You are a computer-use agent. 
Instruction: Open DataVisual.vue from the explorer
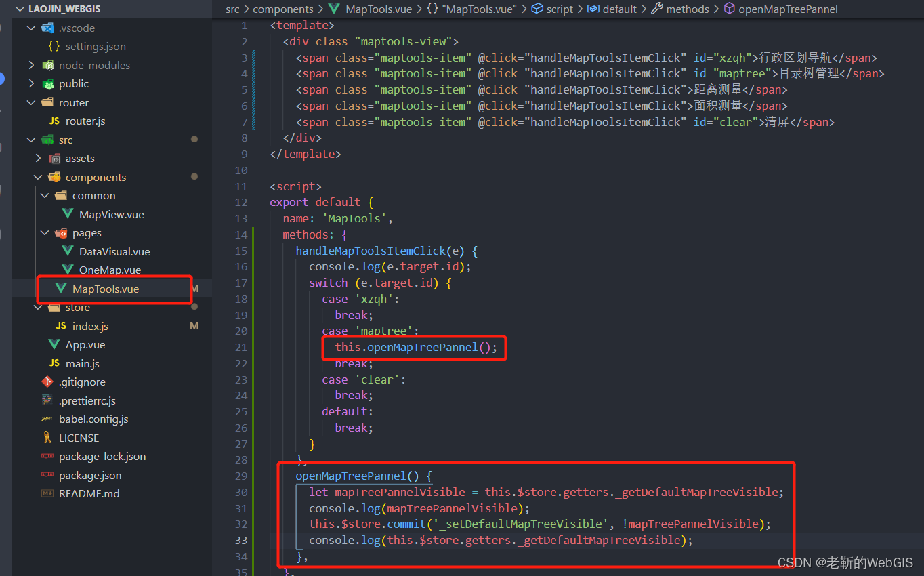coord(114,251)
